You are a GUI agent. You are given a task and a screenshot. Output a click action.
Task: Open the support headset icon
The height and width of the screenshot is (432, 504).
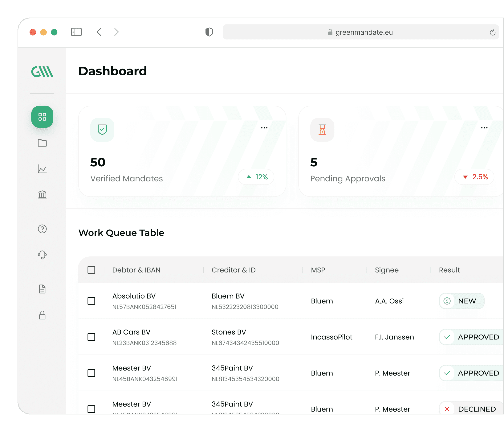(42, 255)
